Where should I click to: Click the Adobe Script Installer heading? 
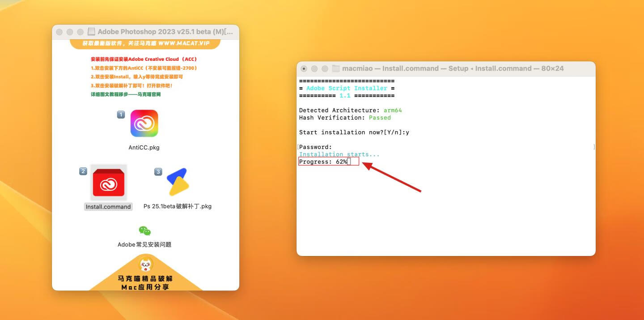(347, 88)
